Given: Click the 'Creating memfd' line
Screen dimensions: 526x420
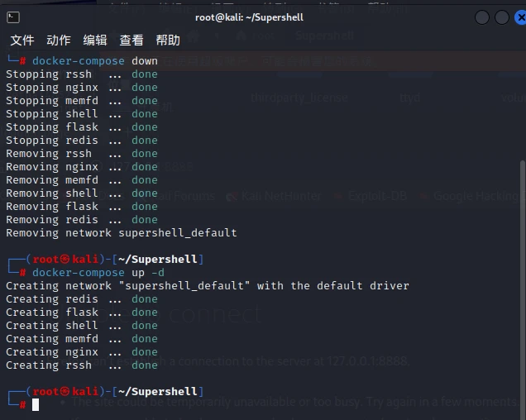Looking at the screenshot, I should [82, 339].
